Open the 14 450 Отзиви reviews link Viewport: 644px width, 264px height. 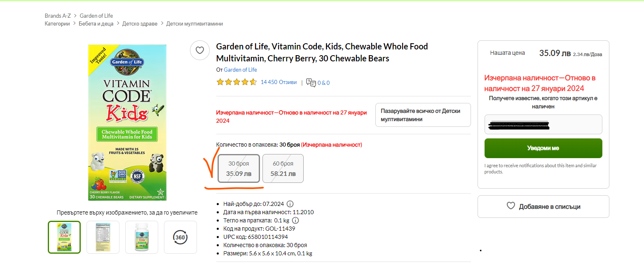click(x=279, y=82)
